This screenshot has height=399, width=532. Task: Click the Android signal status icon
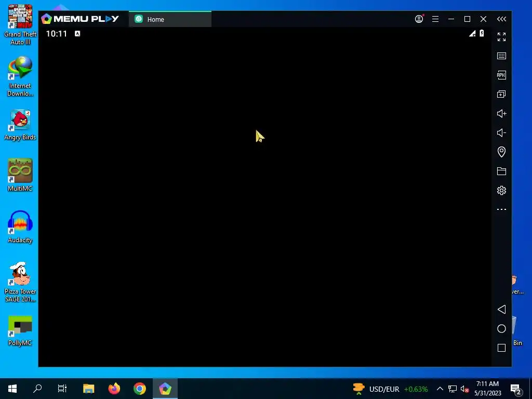[x=472, y=33]
